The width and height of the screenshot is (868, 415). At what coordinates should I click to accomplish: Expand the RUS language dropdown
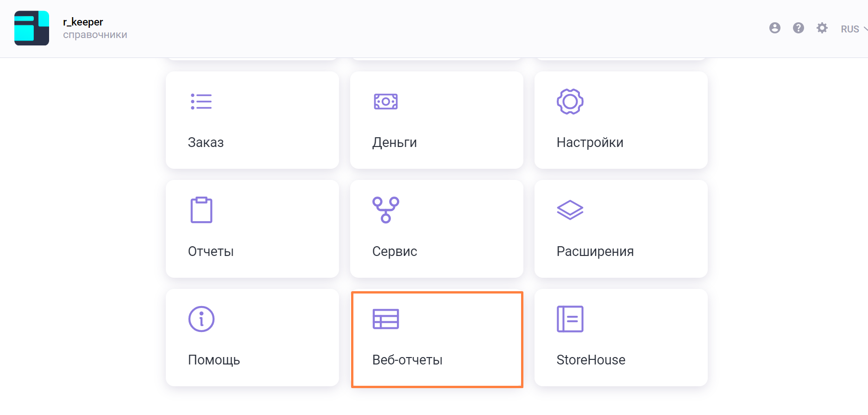click(853, 29)
